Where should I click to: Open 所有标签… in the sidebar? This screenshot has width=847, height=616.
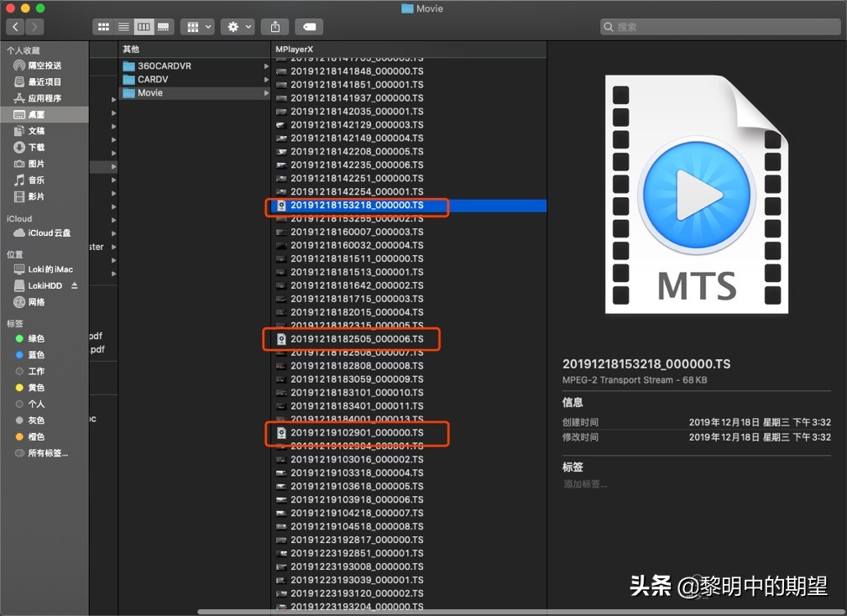coord(48,453)
